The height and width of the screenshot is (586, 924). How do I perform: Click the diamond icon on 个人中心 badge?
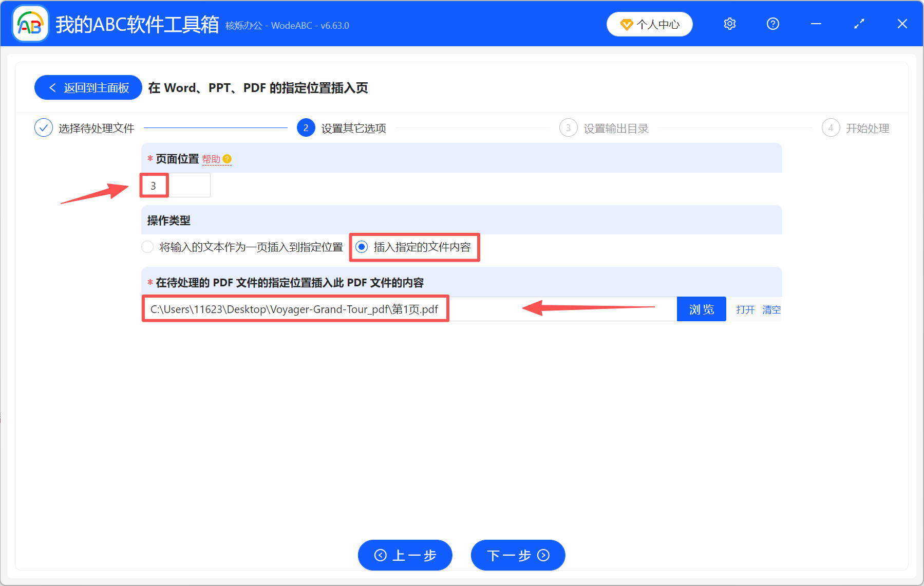pos(627,24)
